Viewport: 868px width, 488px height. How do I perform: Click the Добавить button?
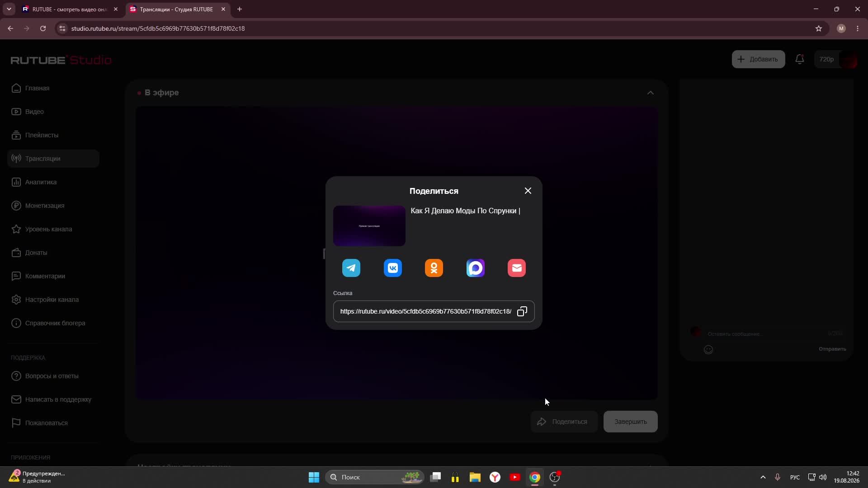758,59
